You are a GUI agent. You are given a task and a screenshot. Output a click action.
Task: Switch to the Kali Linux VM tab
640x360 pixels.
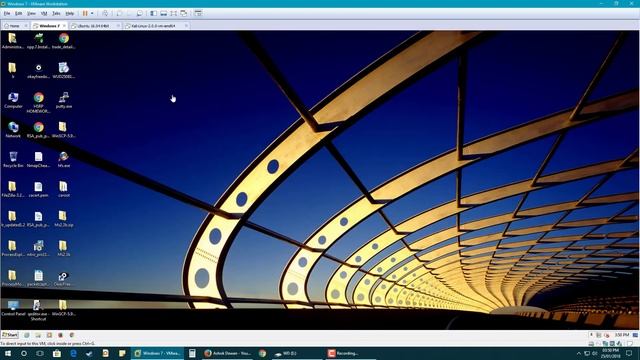[x=153, y=26]
